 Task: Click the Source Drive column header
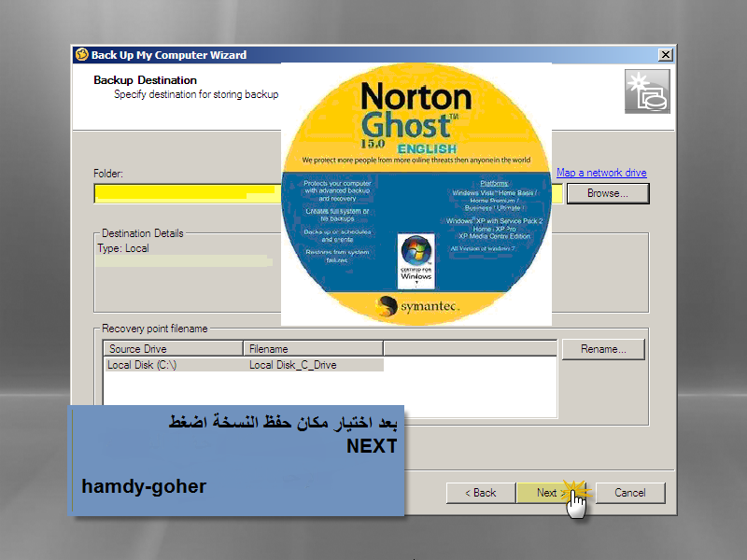173,349
